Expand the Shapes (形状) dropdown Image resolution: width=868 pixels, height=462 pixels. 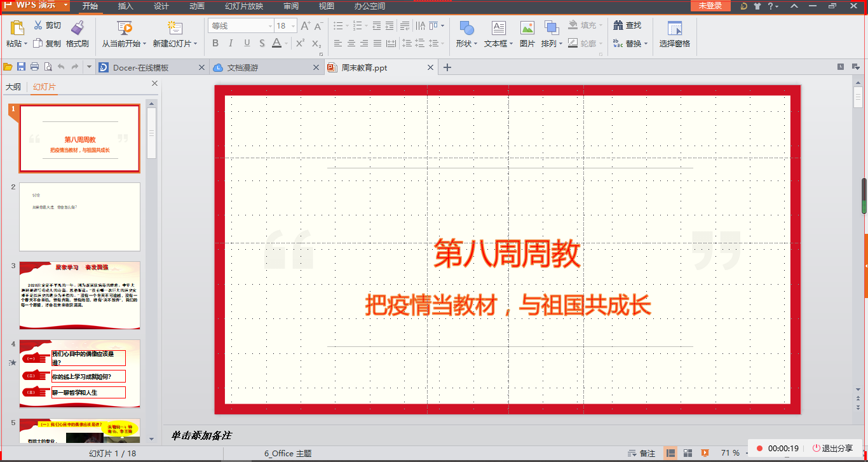click(x=467, y=44)
